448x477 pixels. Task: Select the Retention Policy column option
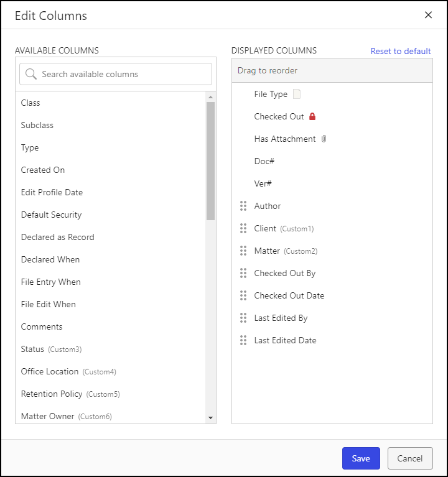52,394
